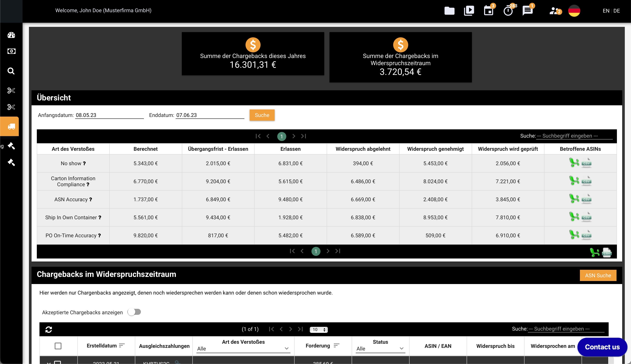Click the Anfangsdatum date field
This screenshot has width=631, height=364.
(109, 115)
